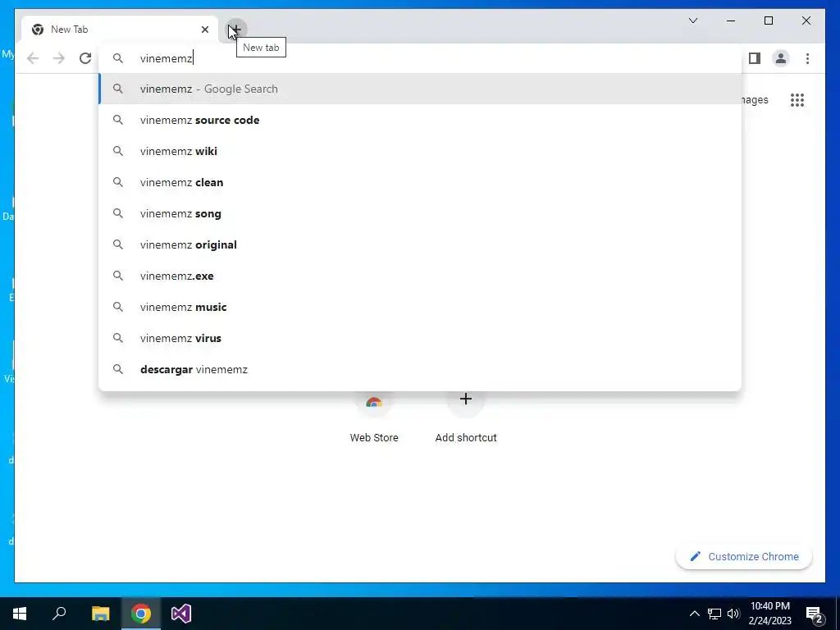The height and width of the screenshot is (630, 840).
Task: Open the notification center
Action: pyautogui.click(x=815, y=614)
